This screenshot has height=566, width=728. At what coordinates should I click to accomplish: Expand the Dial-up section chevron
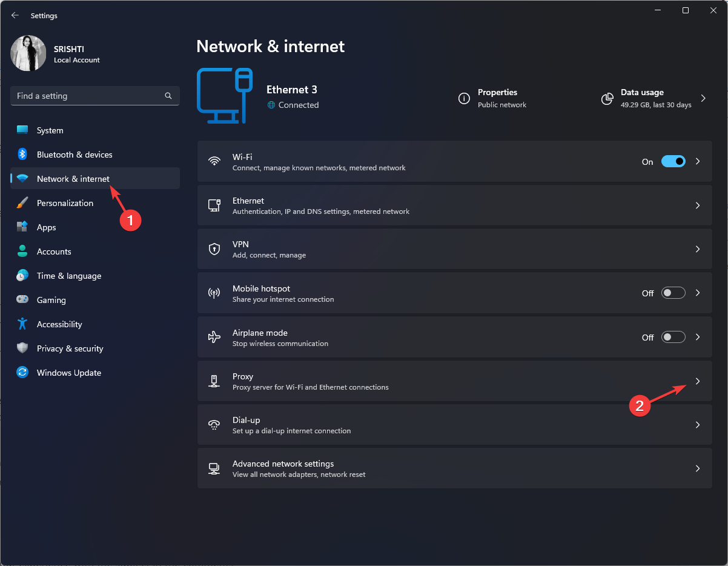[x=697, y=424]
